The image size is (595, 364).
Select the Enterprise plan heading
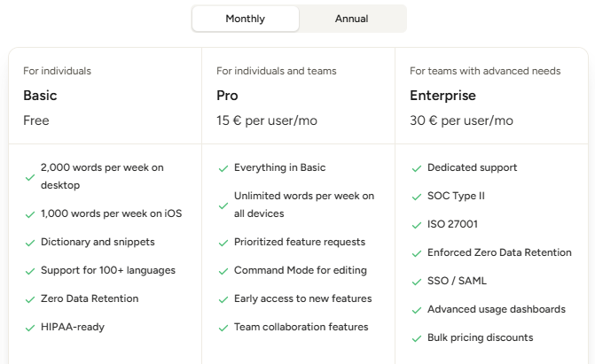[x=442, y=96]
